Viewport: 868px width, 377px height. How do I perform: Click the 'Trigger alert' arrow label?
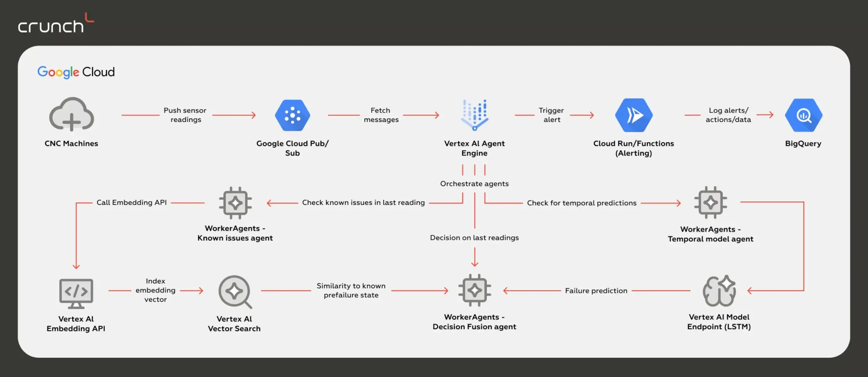tap(551, 115)
